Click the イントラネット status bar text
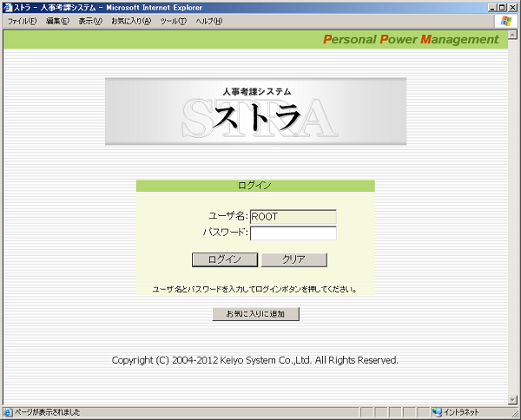The height and width of the screenshot is (420, 521). (x=461, y=412)
